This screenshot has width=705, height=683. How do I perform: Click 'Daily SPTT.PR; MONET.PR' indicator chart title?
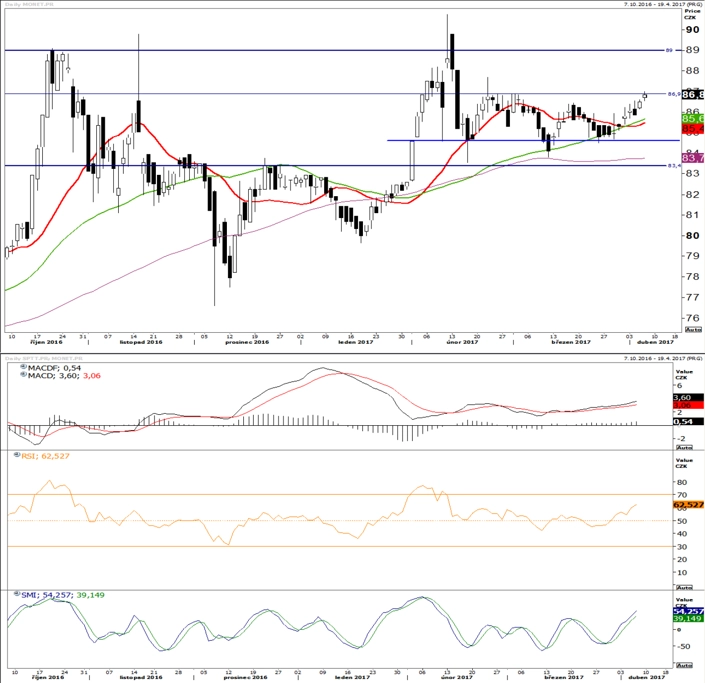coord(44,358)
